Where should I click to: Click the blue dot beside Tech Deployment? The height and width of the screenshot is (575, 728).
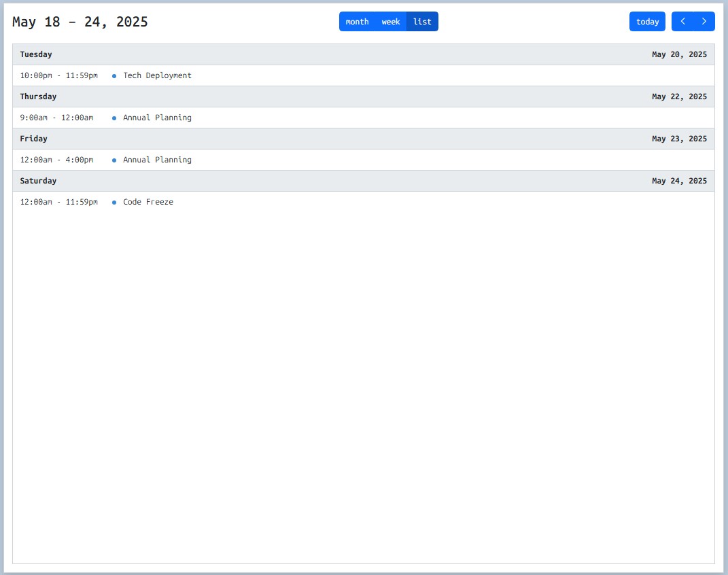[x=114, y=76]
